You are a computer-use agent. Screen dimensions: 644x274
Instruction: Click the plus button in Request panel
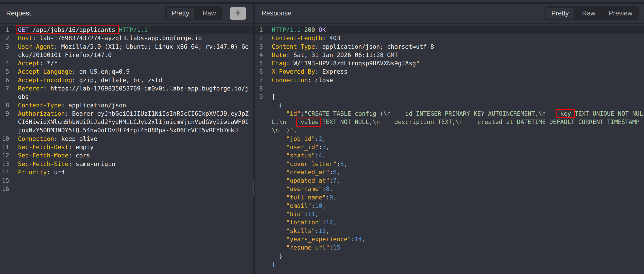(237, 13)
